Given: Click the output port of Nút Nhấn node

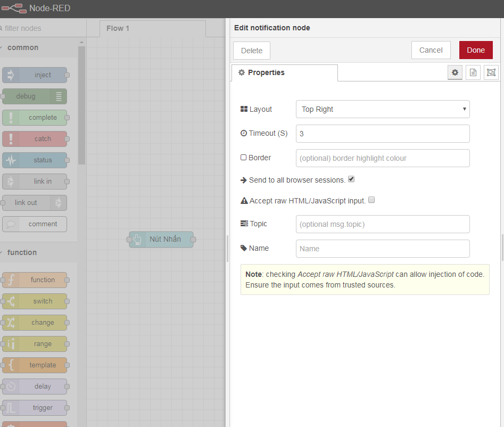Looking at the screenshot, I should 193,240.
